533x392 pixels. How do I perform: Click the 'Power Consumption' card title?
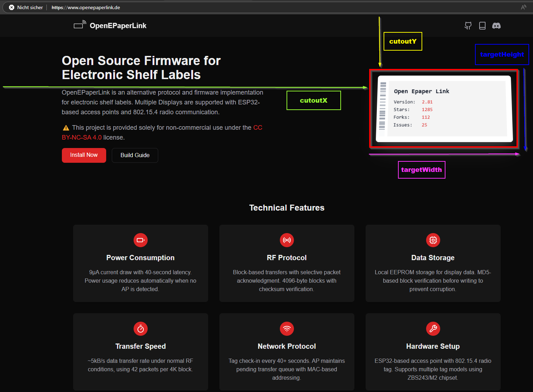click(141, 258)
